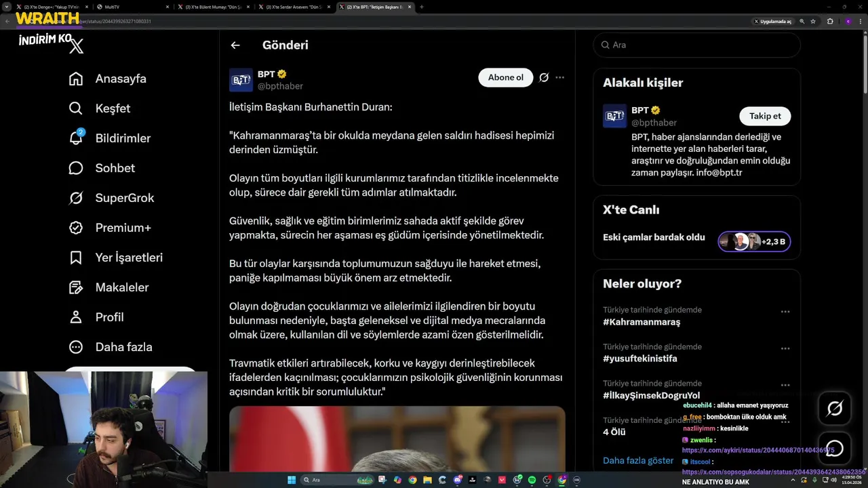The width and height of the screenshot is (868, 488).
Task: Switch to X'te Bülent Mumay tab
Action: pos(213,7)
